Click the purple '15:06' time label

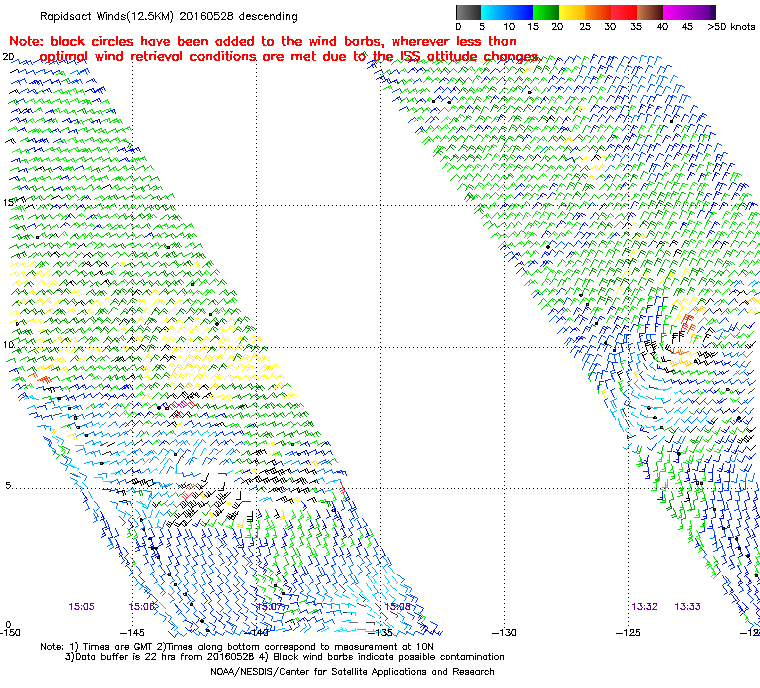(142, 607)
